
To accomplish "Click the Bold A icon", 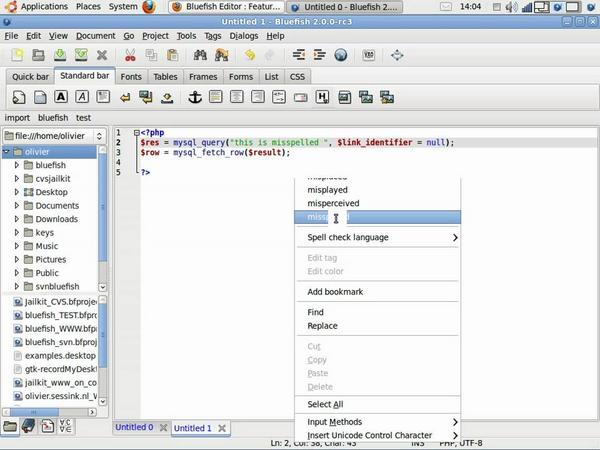I will 61,97.
